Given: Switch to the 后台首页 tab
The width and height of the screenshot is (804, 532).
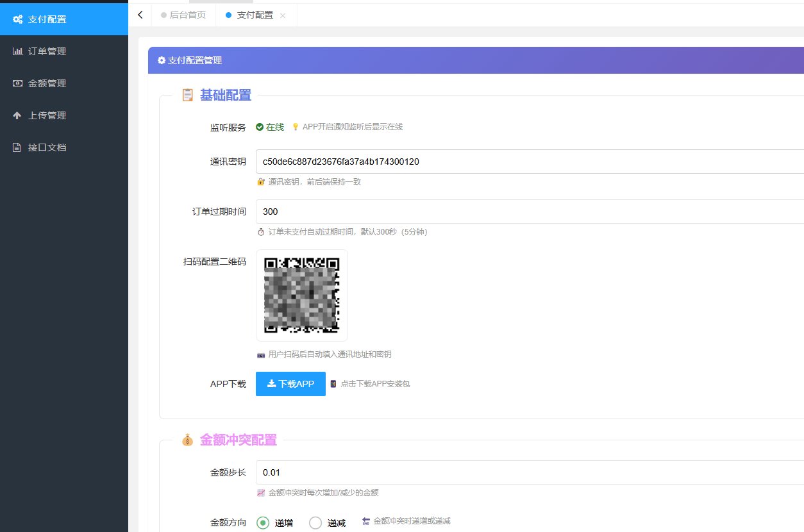Looking at the screenshot, I should pyautogui.click(x=183, y=15).
